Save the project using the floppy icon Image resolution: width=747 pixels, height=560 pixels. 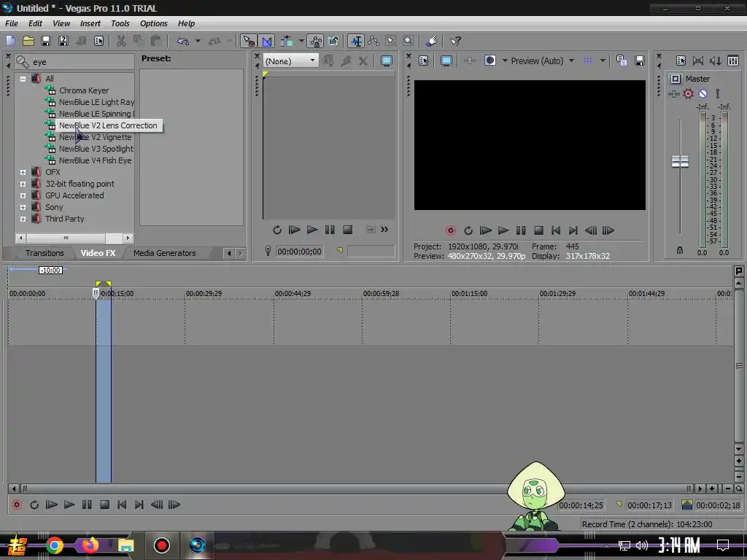[x=46, y=41]
